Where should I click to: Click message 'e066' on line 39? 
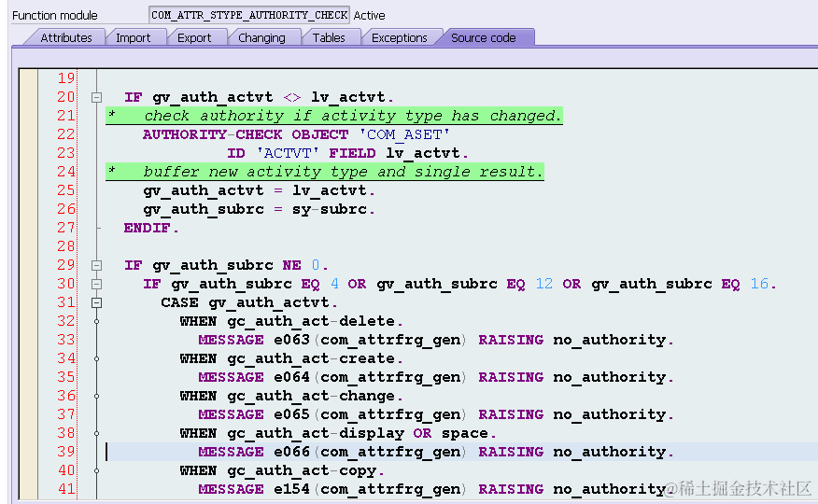[292, 452]
